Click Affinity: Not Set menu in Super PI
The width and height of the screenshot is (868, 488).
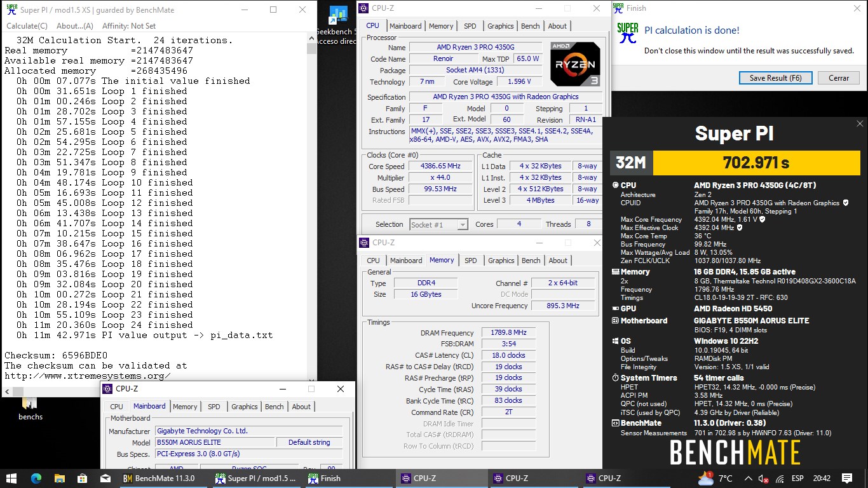pos(129,26)
